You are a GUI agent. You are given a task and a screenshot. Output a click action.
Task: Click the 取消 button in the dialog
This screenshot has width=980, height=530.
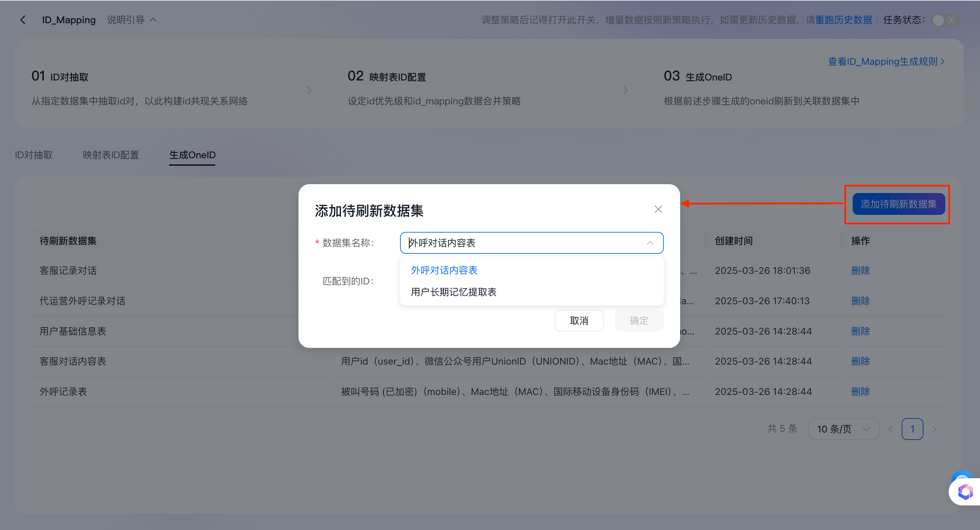(x=579, y=320)
